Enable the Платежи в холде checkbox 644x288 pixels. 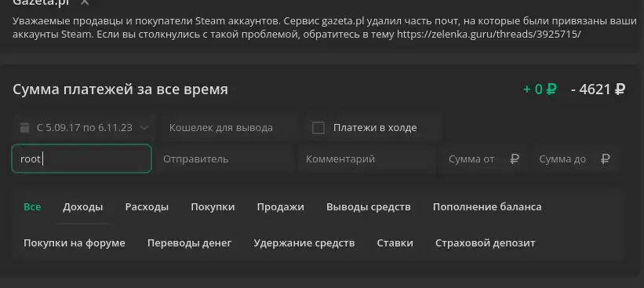click(318, 128)
